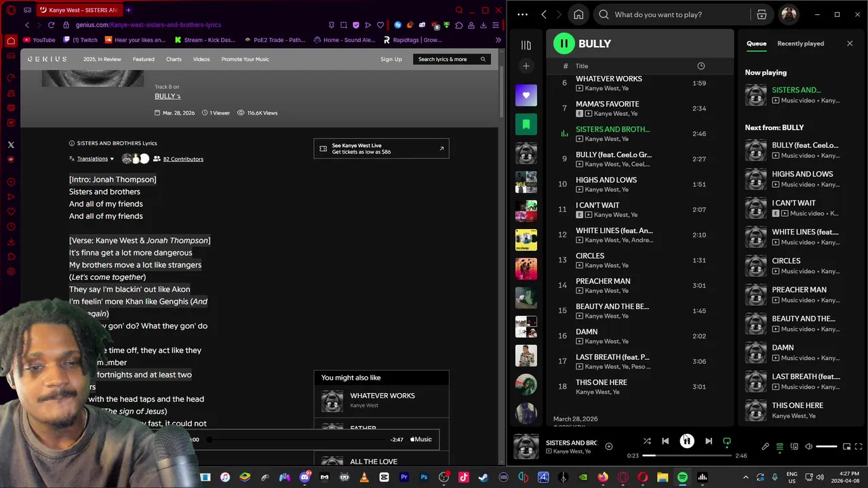This screenshot has height=488, width=868.
Task: Sort tracks by duration clock icon
Action: click(x=701, y=66)
